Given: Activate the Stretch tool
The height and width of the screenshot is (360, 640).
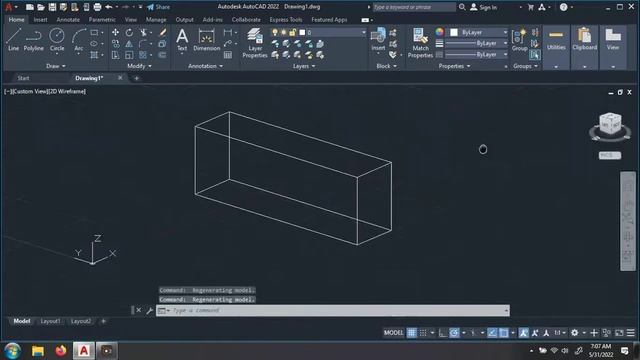Looking at the screenshot, I should pyautogui.click(x=116, y=55).
